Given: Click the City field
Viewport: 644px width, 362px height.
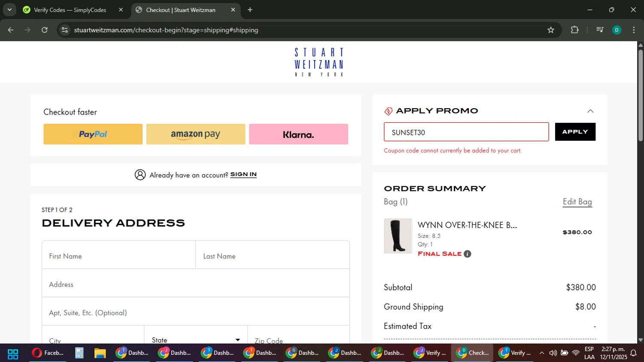Looking at the screenshot, I should coord(93,335).
